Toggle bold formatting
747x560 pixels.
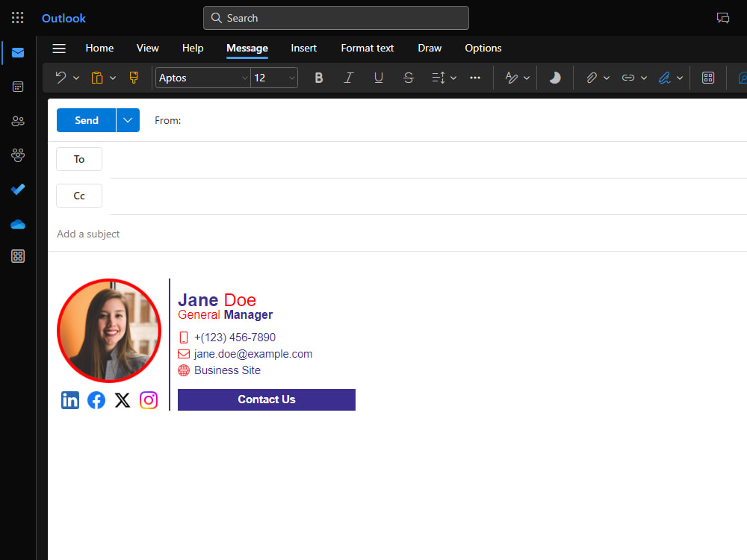pos(319,77)
